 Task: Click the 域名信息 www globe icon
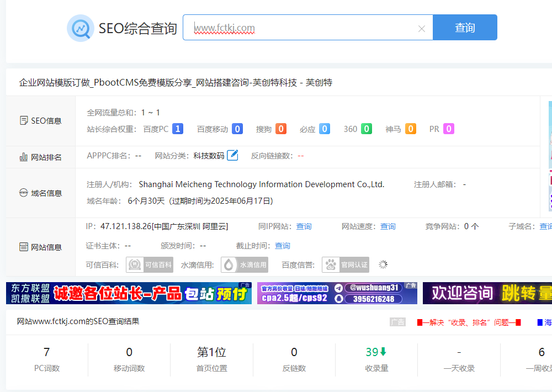coord(24,193)
